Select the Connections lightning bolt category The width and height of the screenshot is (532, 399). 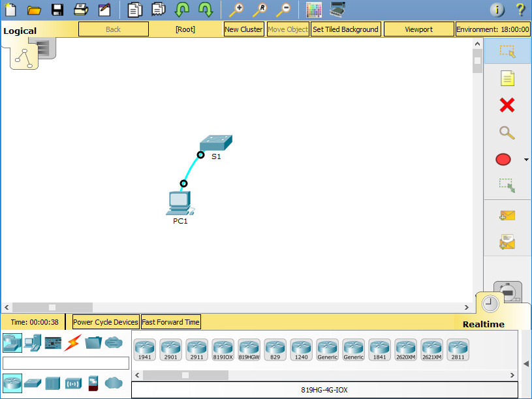click(x=72, y=342)
